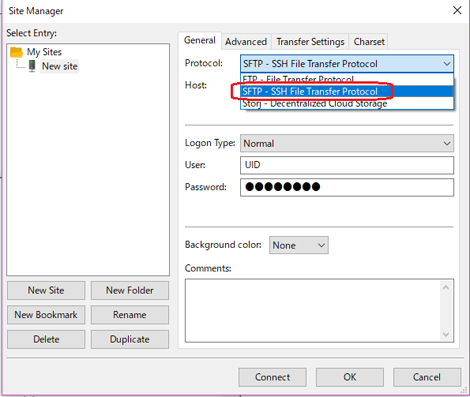Switch to the Charset tab
470x397 pixels.
(x=369, y=42)
